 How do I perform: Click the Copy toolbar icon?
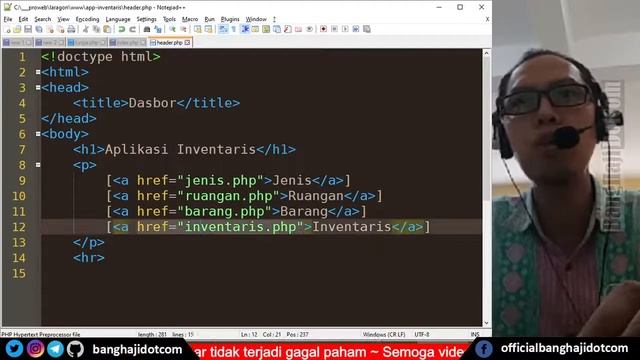(x=96, y=29)
